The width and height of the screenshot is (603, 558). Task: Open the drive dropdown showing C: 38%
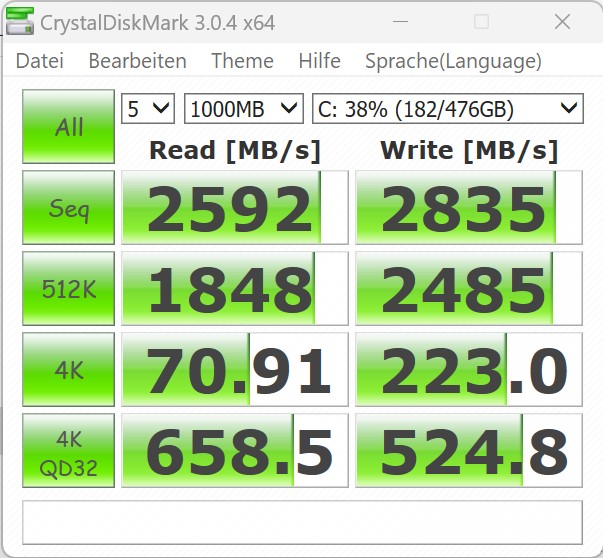[x=448, y=109]
